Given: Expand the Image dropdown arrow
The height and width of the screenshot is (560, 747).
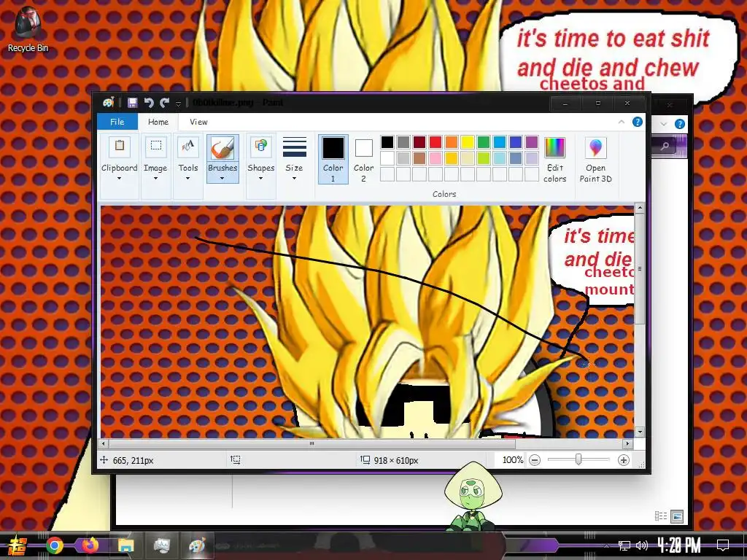Looking at the screenshot, I should pos(155,179).
